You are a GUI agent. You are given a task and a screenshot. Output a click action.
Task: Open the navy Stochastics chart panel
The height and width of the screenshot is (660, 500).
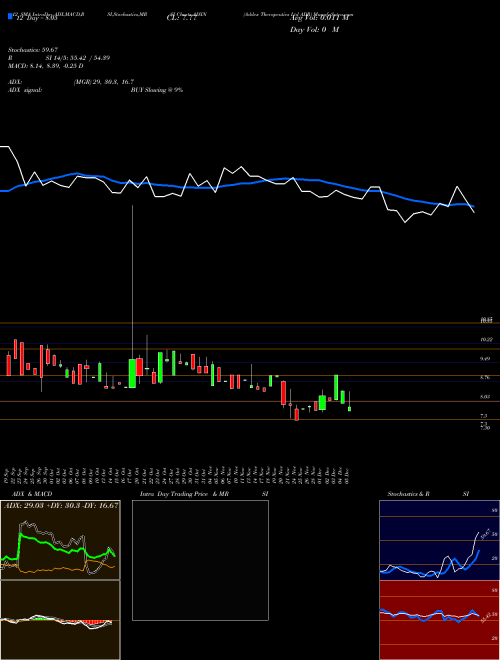pyautogui.click(x=439, y=540)
